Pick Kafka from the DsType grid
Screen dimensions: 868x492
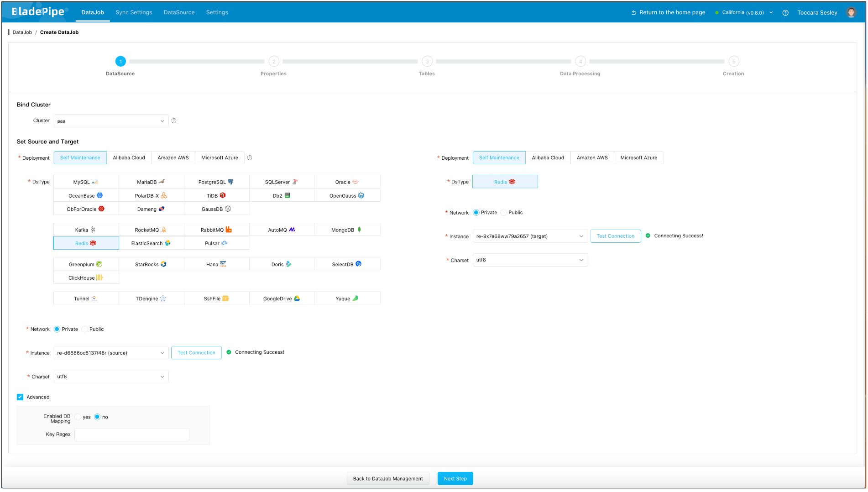(86, 230)
